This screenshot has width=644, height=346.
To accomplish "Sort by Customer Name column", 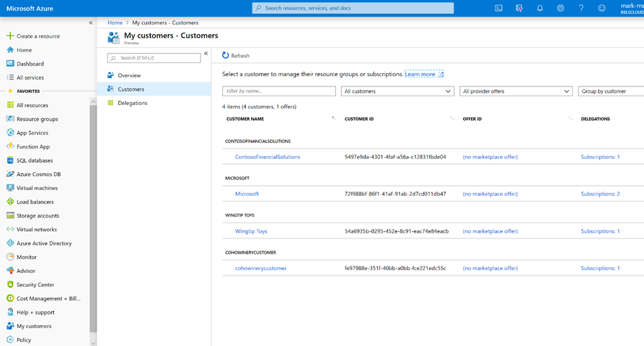I will point(334,119).
